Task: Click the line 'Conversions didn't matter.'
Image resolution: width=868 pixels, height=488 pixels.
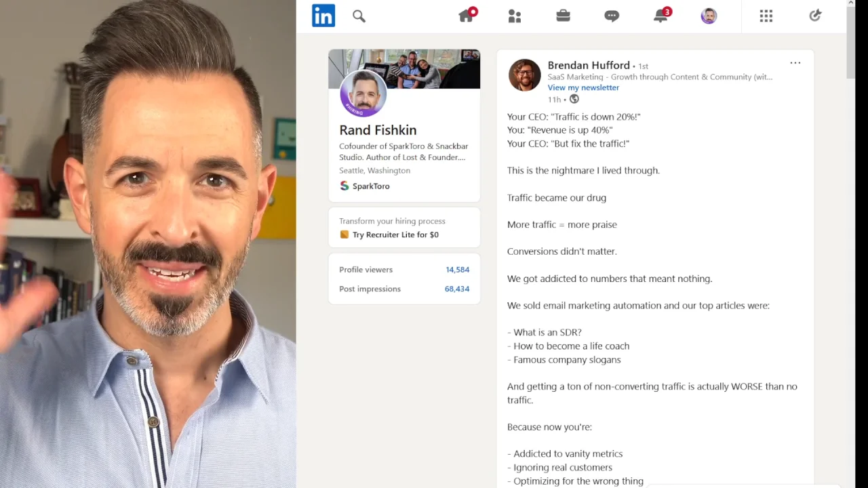Action: point(562,251)
